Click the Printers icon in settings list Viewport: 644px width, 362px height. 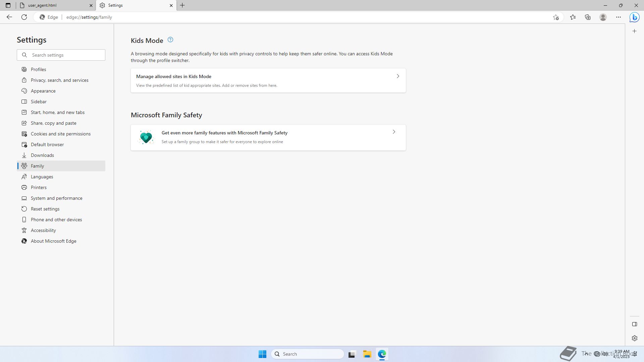point(24,187)
